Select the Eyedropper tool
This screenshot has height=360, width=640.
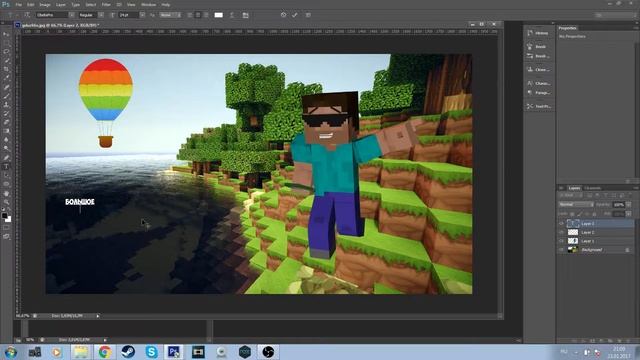pos(6,78)
